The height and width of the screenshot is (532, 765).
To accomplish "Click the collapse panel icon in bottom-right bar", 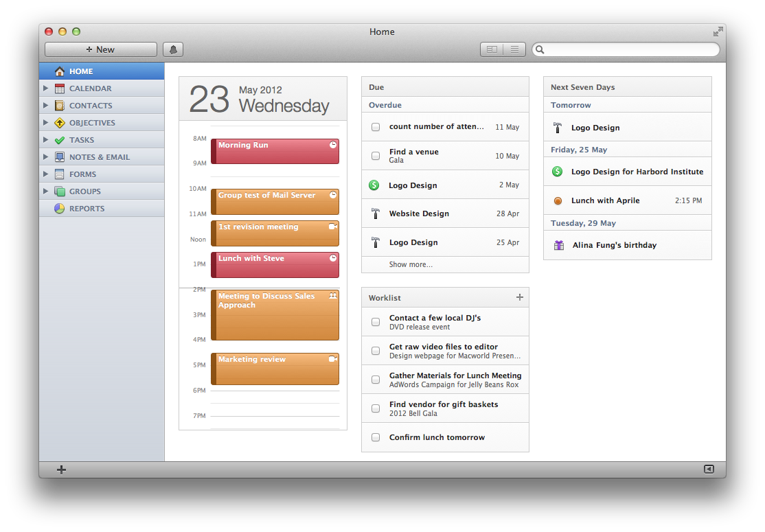I will (709, 469).
